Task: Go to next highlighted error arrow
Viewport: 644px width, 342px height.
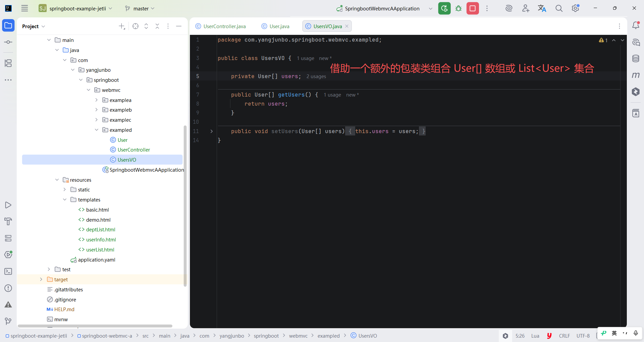Action: [623, 40]
